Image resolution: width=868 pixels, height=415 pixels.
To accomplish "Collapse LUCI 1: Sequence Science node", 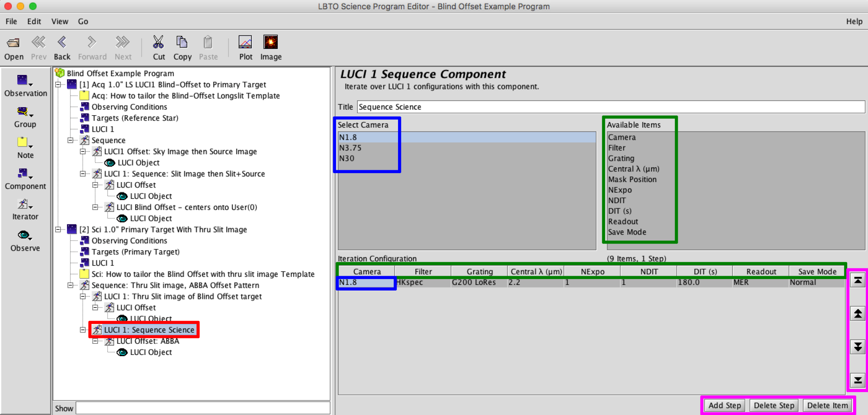I will (83, 330).
